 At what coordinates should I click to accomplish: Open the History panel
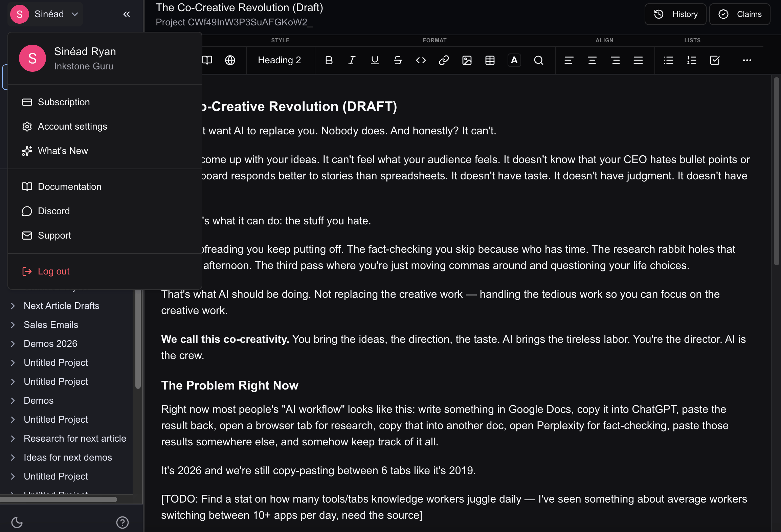675,14
